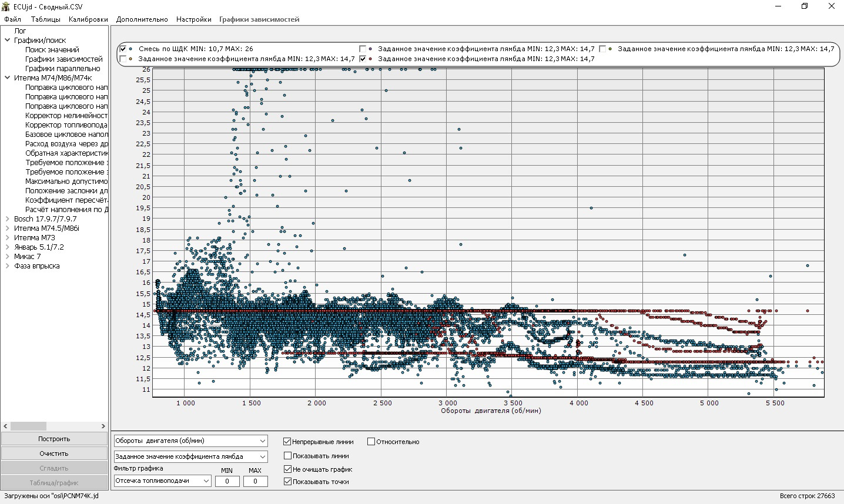Click the Таблица/график button
Viewport: 844px width, 504px height.
[x=54, y=483]
